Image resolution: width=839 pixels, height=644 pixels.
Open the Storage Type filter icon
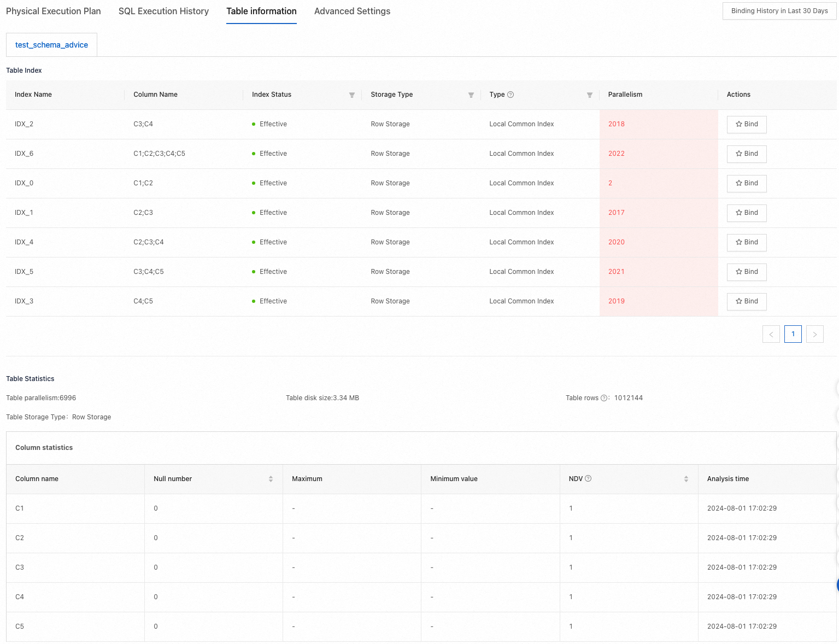click(471, 95)
